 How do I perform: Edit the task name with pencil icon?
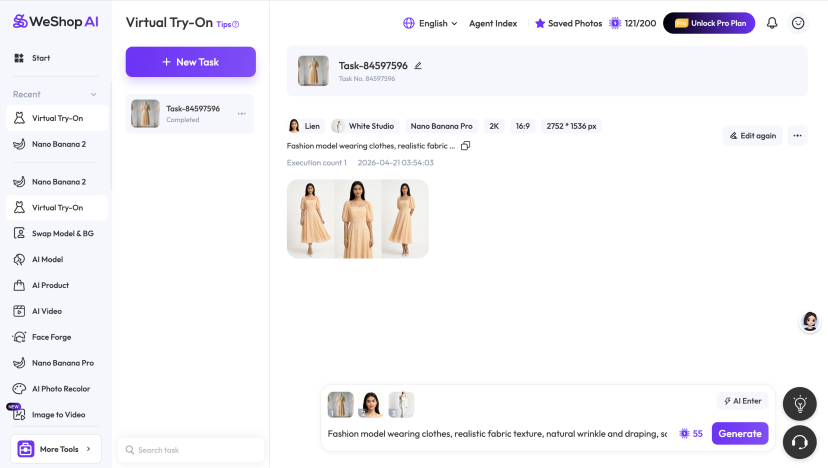coord(418,66)
